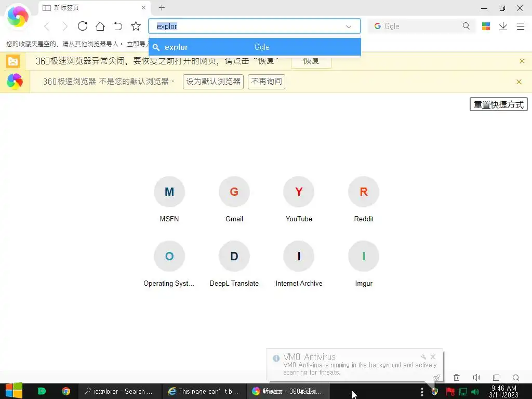532x399 pixels.
Task: Switch to 'iexplorer - Search' taskbar window
Action: [120, 391]
